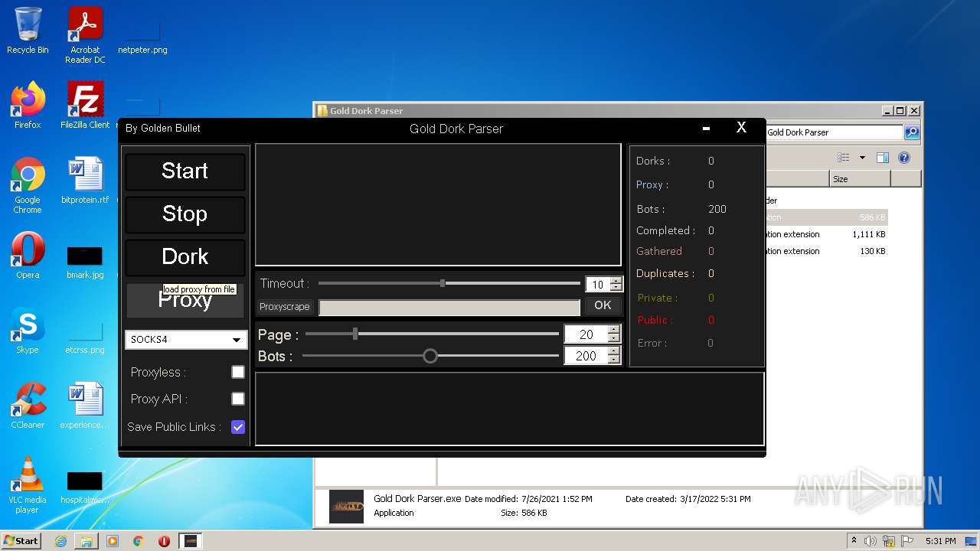
Task: Select the experience document on desktop
Action: (85, 406)
